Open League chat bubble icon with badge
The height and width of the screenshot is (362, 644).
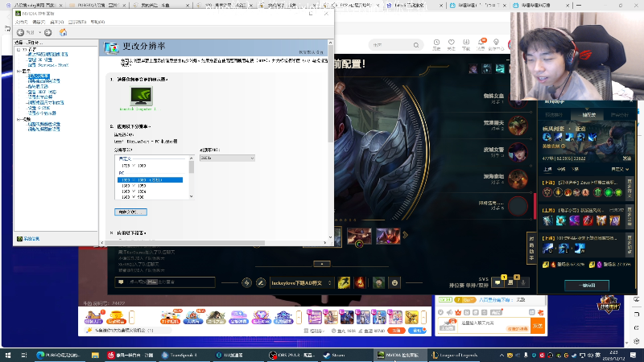click(498, 282)
